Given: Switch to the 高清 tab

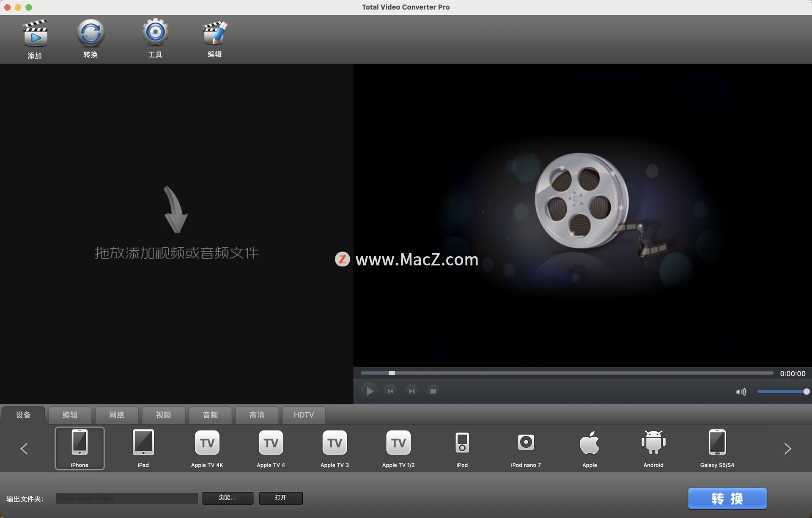Looking at the screenshot, I should tap(257, 415).
